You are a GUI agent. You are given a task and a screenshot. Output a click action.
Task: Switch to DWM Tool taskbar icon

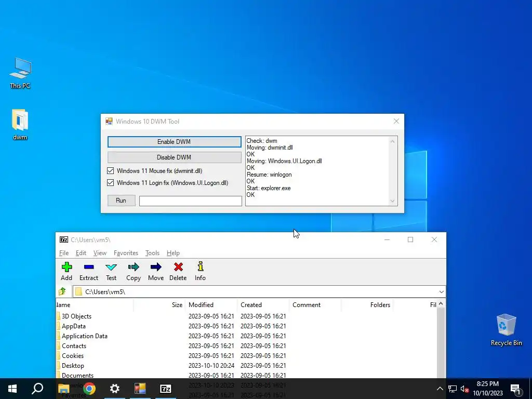tap(140, 389)
